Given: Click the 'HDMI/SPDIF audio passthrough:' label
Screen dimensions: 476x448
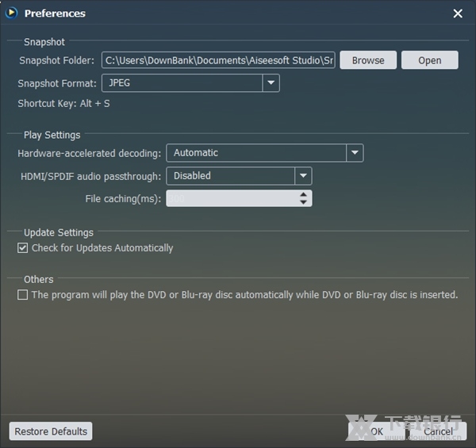Looking at the screenshot, I should (x=90, y=177).
